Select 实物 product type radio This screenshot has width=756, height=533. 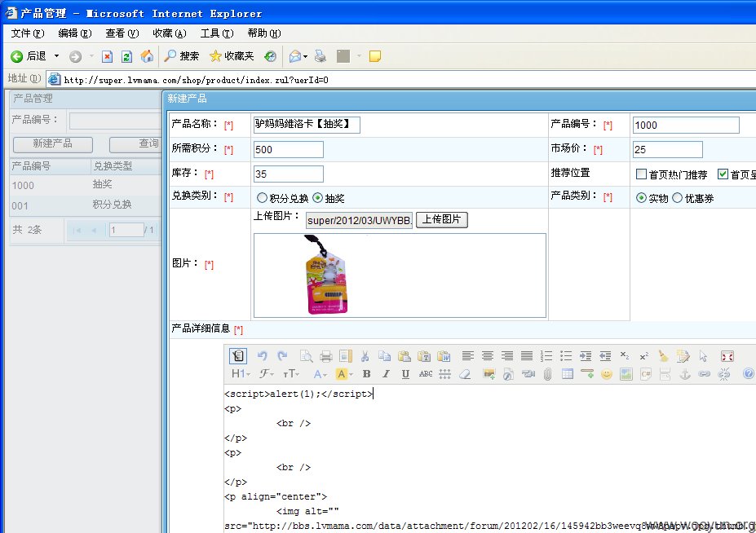pos(641,197)
